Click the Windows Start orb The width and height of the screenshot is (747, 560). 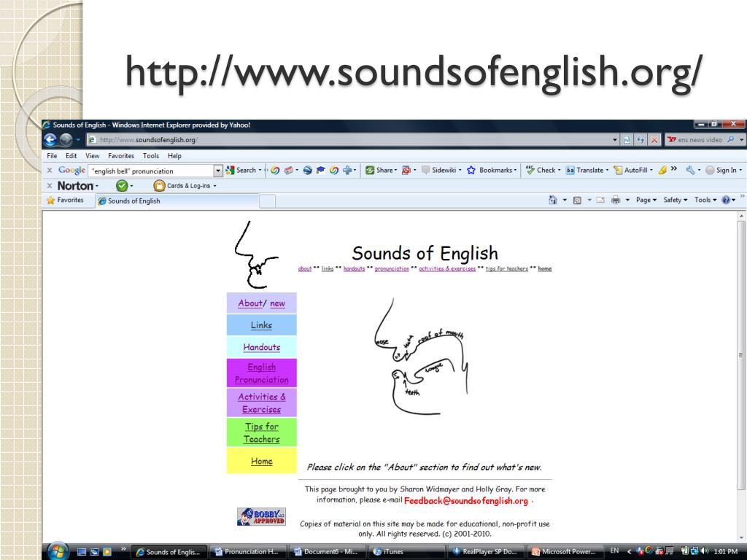tap(58, 551)
